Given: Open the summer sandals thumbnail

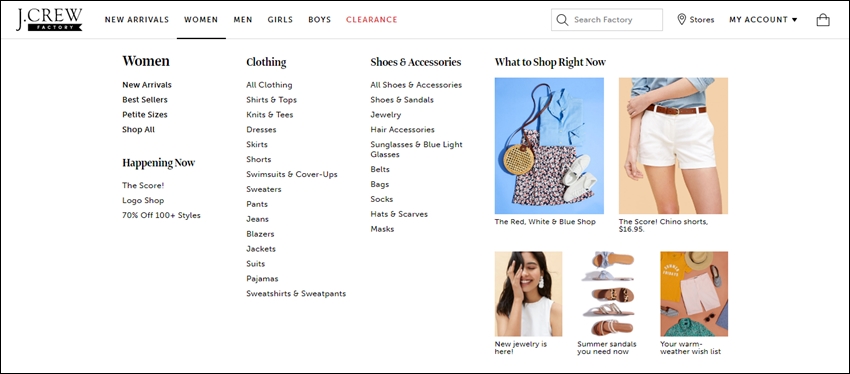Looking at the screenshot, I should tap(611, 294).
